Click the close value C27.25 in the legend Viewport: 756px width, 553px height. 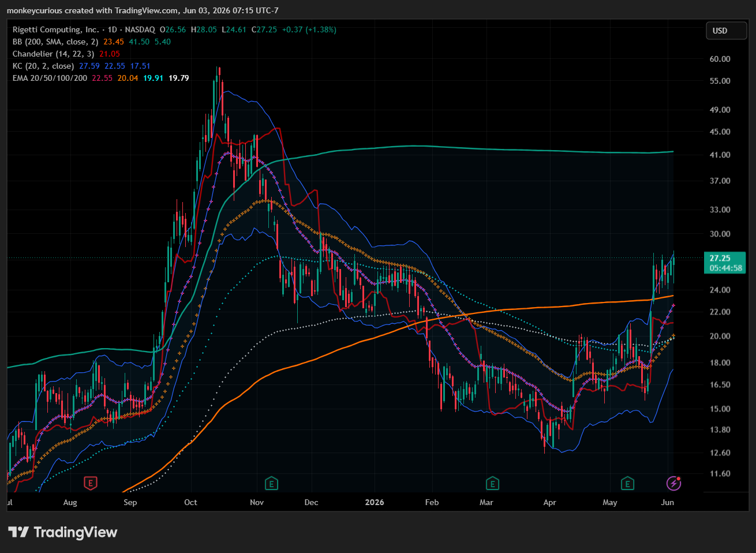[x=264, y=29]
